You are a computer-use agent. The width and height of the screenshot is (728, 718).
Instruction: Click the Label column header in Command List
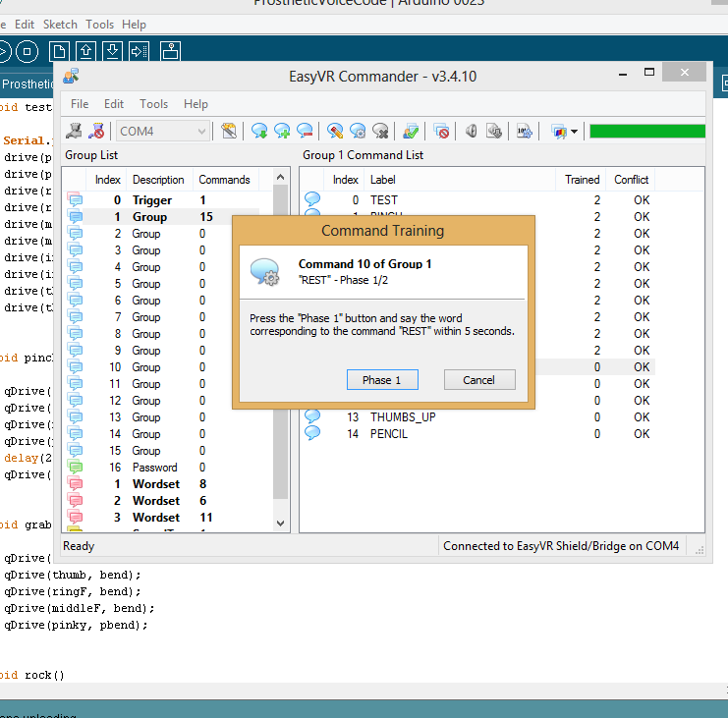coord(460,180)
